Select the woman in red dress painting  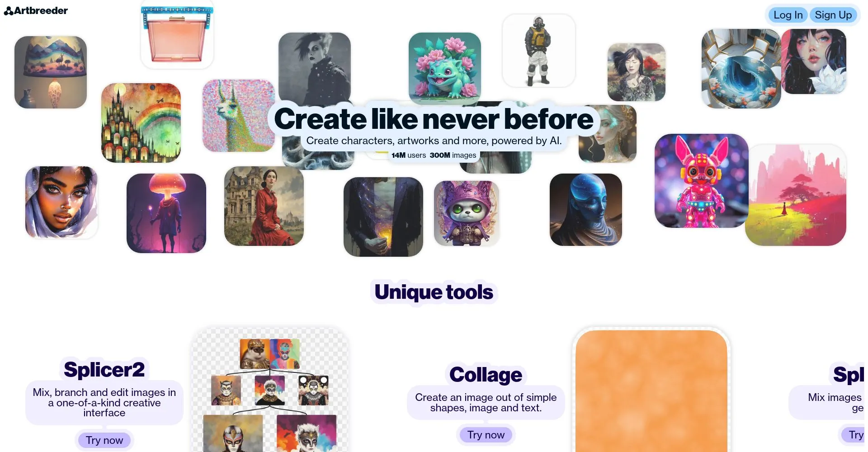click(x=264, y=206)
